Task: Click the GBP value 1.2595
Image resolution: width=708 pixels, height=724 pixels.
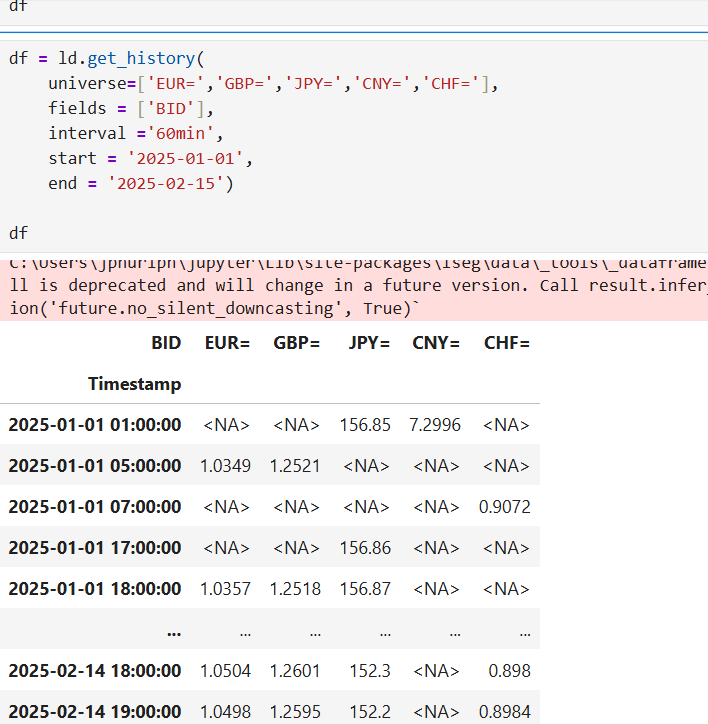Action: (x=295, y=712)
